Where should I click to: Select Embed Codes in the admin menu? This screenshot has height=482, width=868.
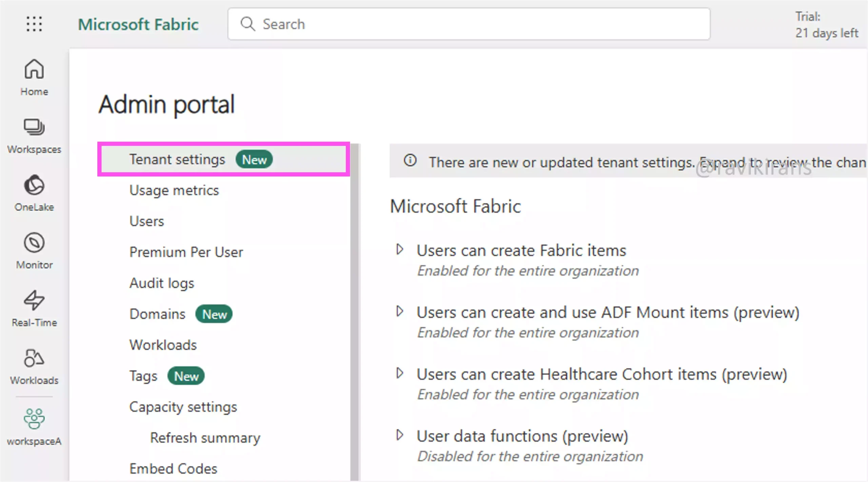[173, 469]
